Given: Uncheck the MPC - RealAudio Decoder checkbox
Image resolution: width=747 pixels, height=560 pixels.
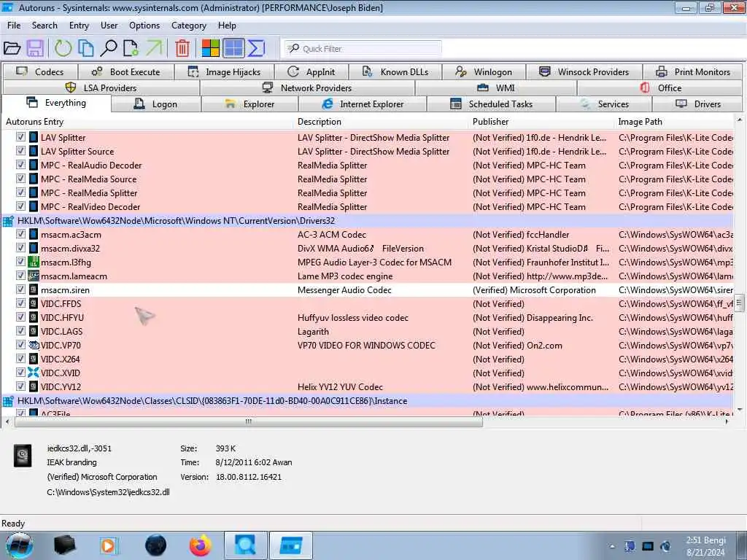Looking at the screenshot, I should tap(20, 164).
